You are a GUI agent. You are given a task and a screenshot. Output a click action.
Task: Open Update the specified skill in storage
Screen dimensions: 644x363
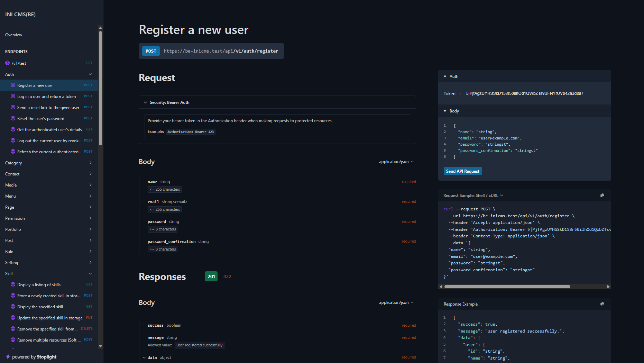(49, 318)
